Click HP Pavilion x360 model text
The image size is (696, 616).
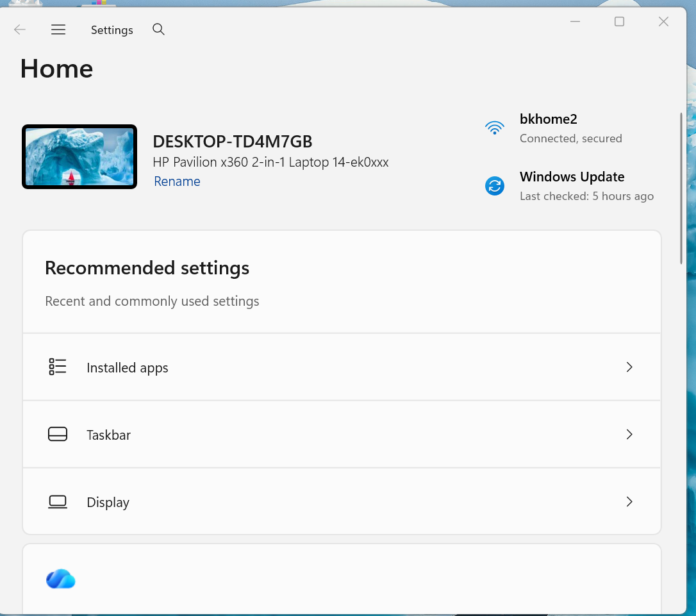pyautogui.click(x=270, y=162)
